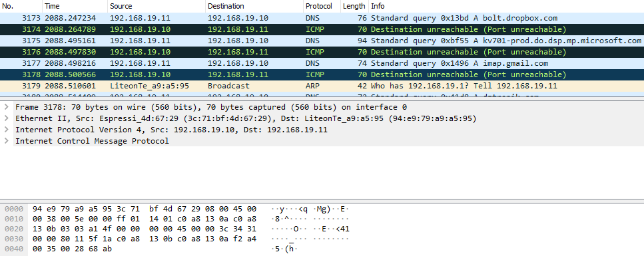The image size is (644, 256).
Task: Select ICMP packet number 3174
Action: 322,29
